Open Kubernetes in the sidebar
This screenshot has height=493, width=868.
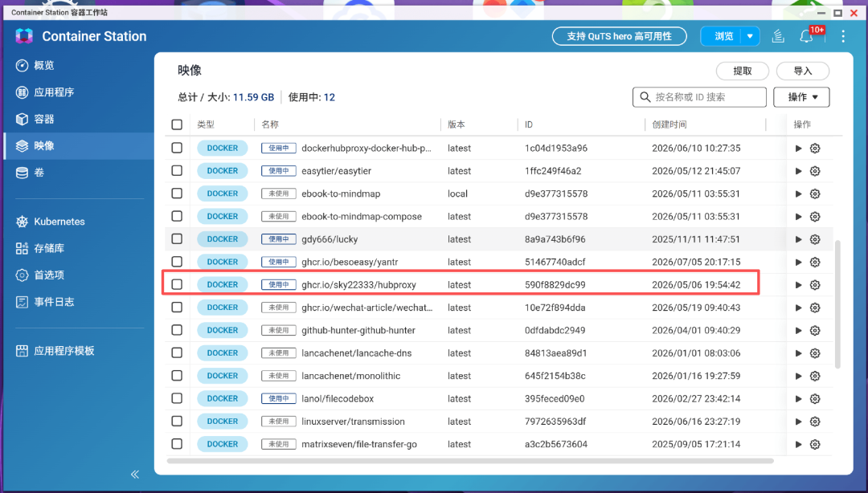point(78,222)
